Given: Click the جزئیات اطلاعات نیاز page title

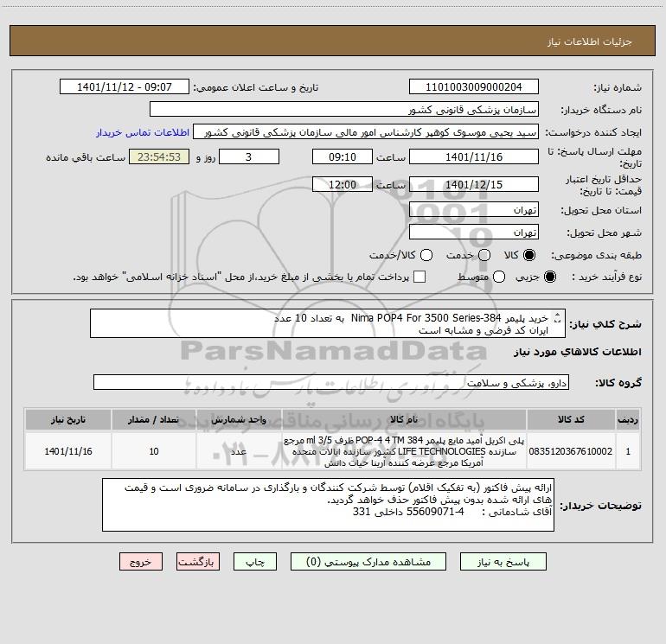Looking at the screenshot, I should click(x=590, y=41).
